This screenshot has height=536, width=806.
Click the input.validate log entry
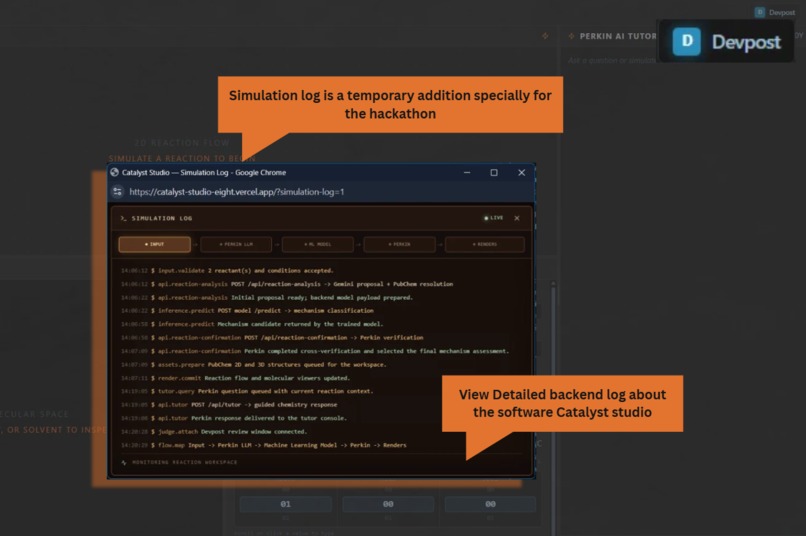point(227,270)
